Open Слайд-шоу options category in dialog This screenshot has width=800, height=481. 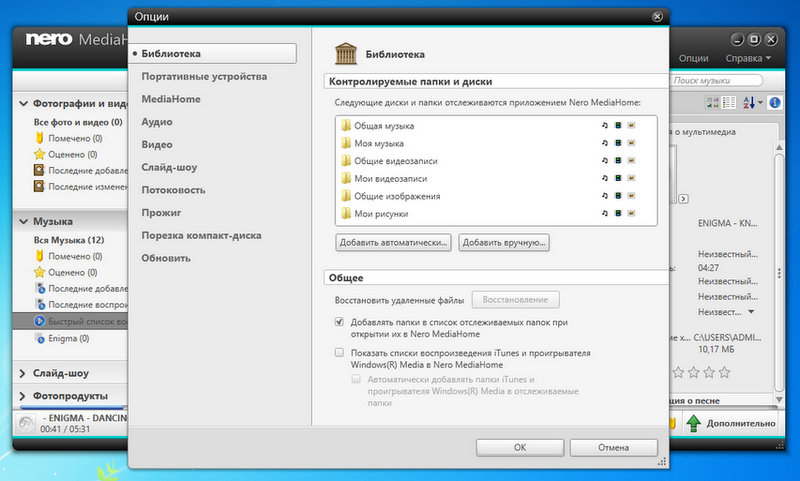[169, 167]
